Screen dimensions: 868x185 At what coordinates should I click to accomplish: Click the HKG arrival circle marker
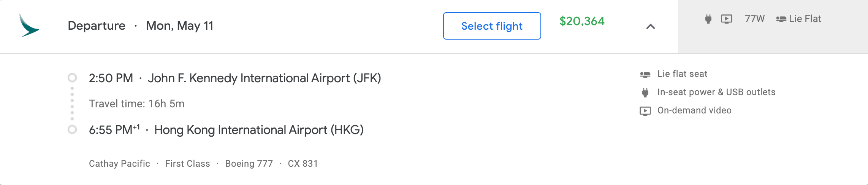click(72, 130)
